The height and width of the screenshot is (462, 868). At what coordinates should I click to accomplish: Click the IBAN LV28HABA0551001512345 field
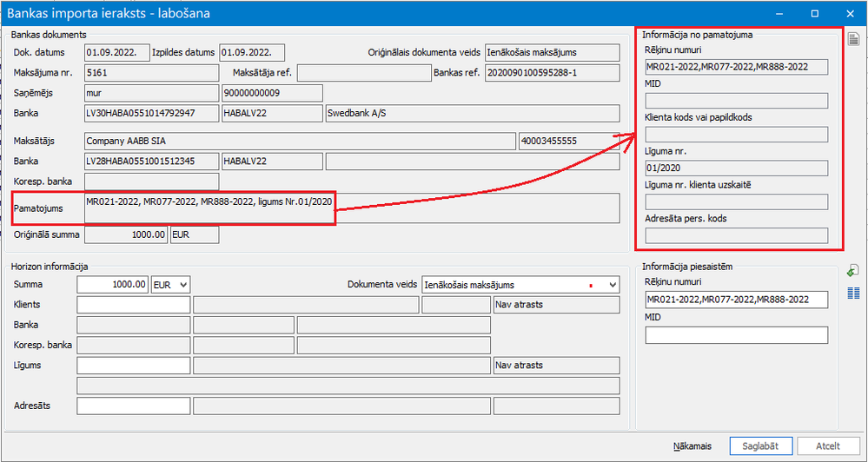pos(152,162)
